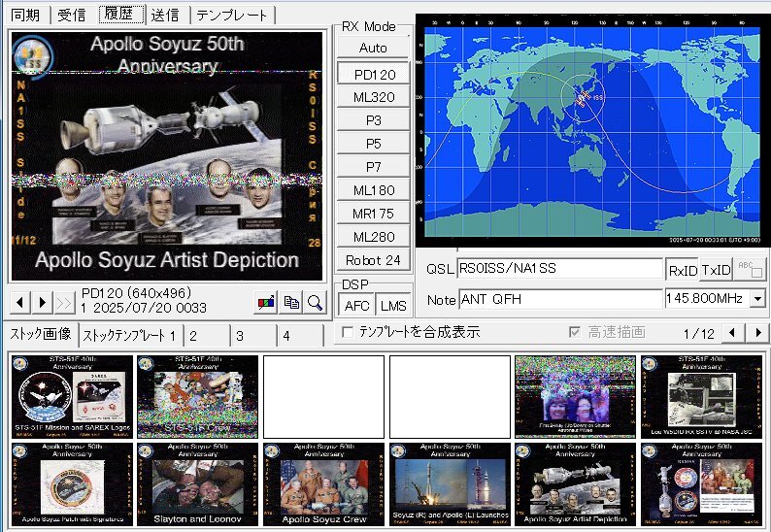Toggle the RxID button
771x532 pixels.
(x=683, y=270)
